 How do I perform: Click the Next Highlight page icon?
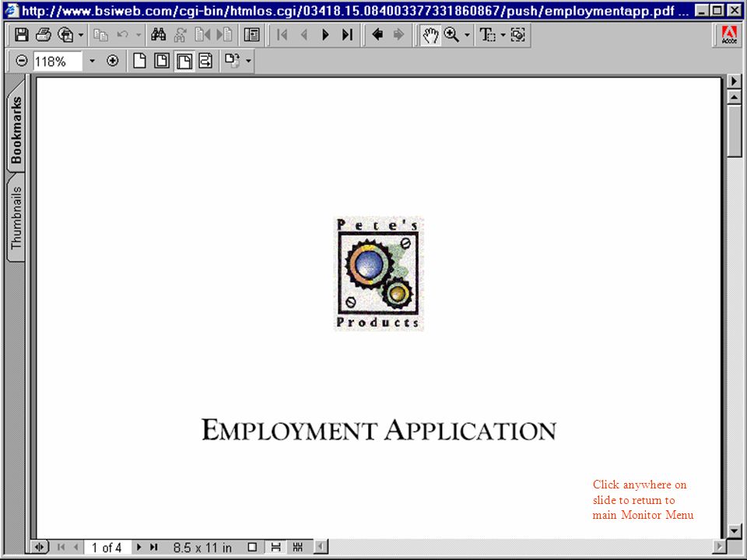(224, 35)
